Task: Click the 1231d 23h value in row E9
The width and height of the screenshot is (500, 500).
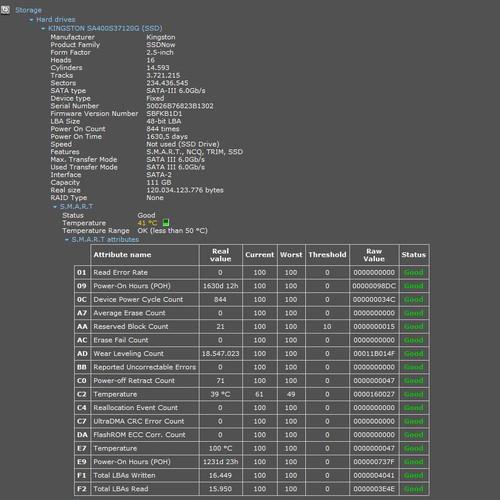Action: coord(221,462)
